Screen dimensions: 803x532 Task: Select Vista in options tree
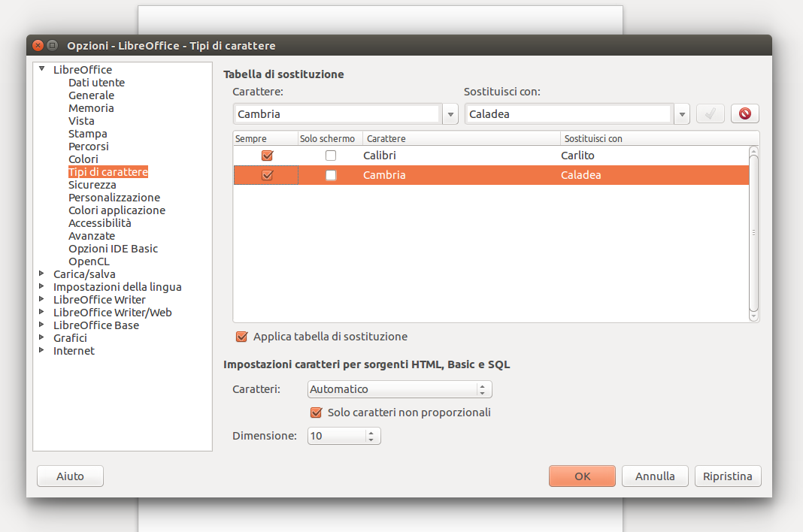[81, 121]
